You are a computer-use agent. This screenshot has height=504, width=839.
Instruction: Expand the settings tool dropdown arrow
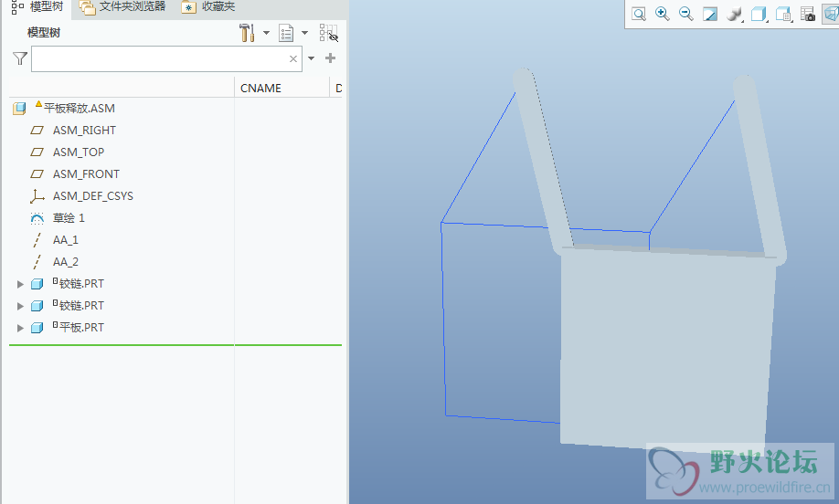point(266,33)
